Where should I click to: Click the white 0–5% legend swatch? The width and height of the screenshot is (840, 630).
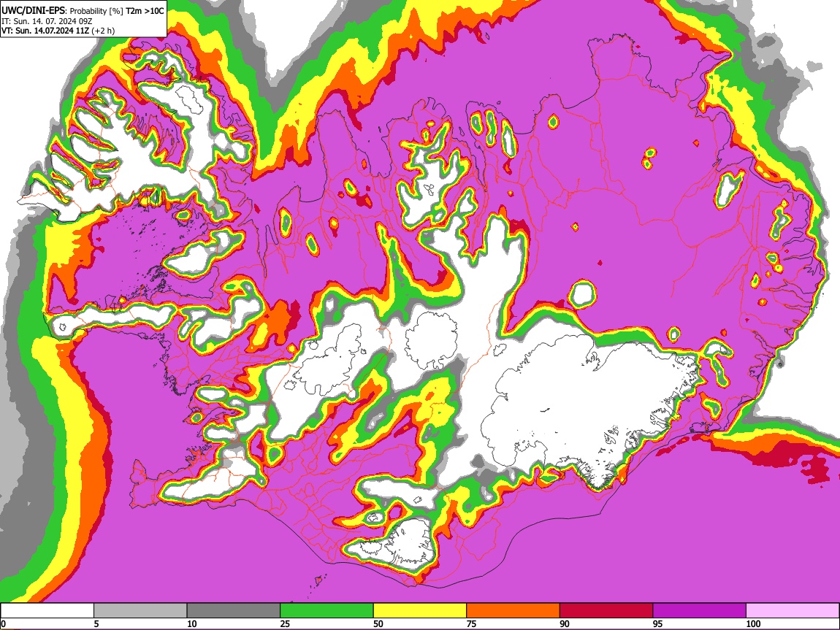[x=47, y=611]
